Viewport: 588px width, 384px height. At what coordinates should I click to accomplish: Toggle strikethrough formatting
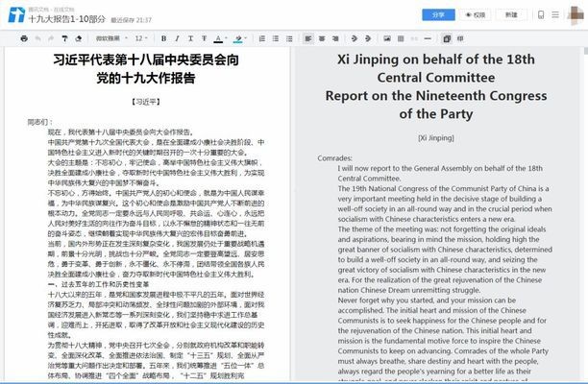pos(204,38)
